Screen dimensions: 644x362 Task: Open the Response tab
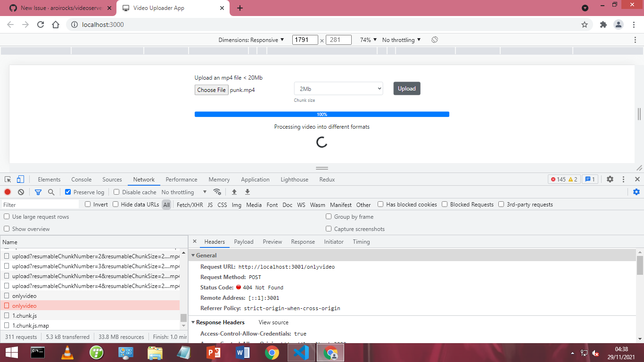pyautogui.click(x=303, y=242)
